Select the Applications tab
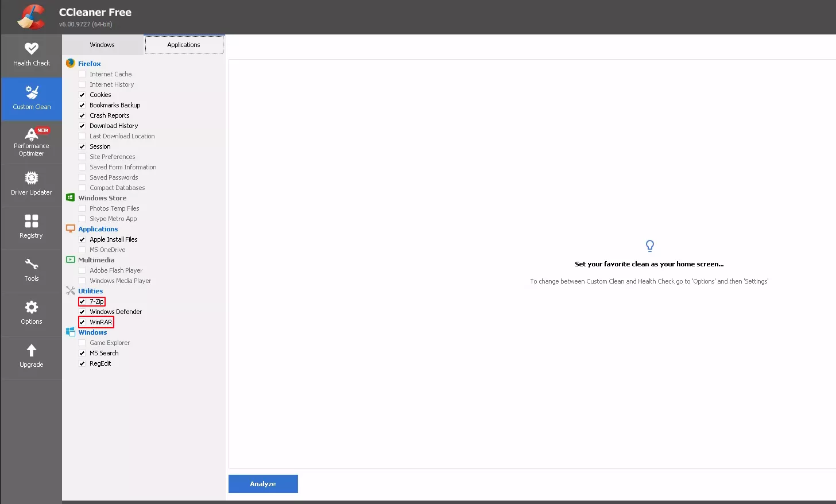This screenshot has width=836, height=504. pyautogui.click(x=184, y=44)
